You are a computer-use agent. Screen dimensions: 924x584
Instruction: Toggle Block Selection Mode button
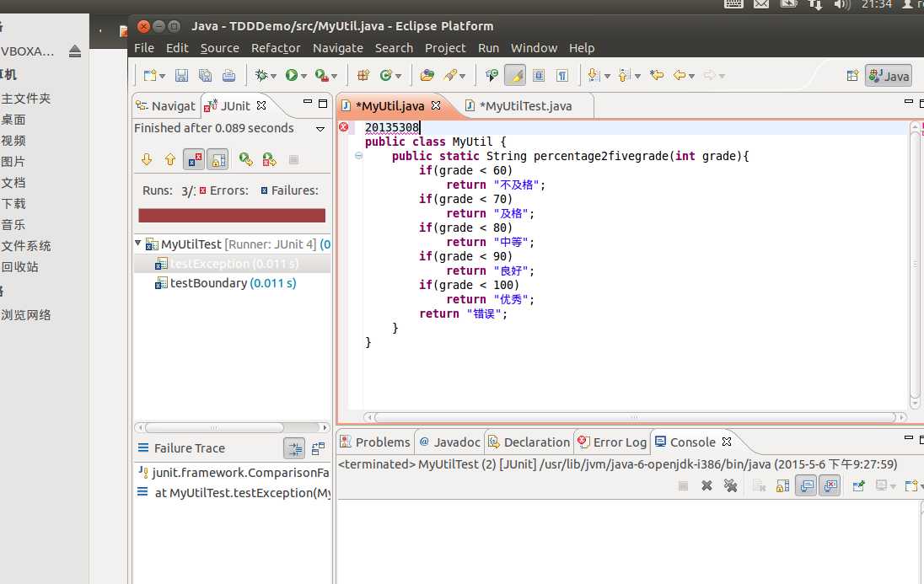click(539, 76)
